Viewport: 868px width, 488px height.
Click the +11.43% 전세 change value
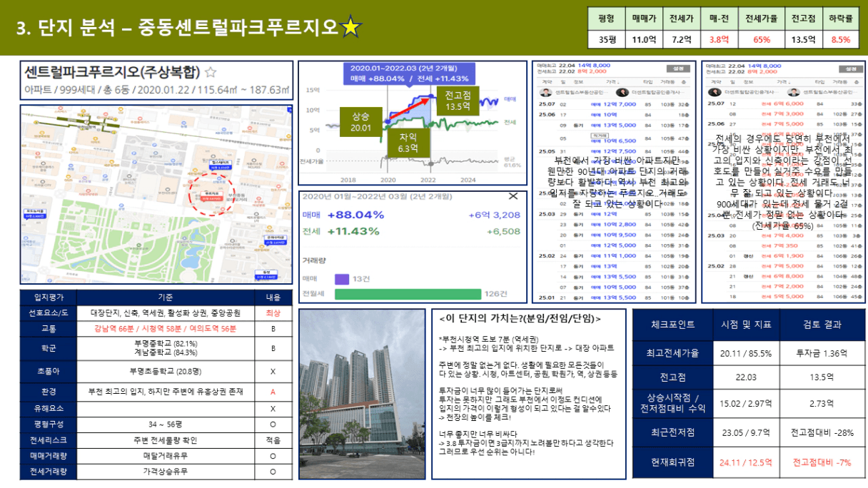click(353, 231)
